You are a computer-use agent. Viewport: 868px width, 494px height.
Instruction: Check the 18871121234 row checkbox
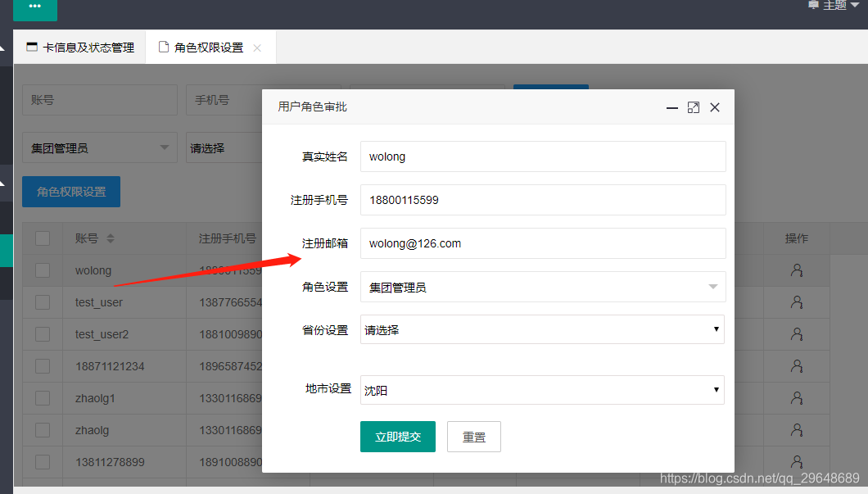(x=43, y=366)
